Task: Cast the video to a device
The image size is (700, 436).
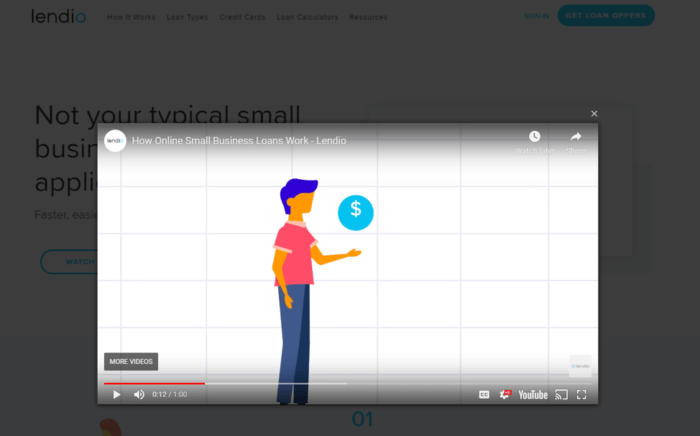Action: point(561,394)
